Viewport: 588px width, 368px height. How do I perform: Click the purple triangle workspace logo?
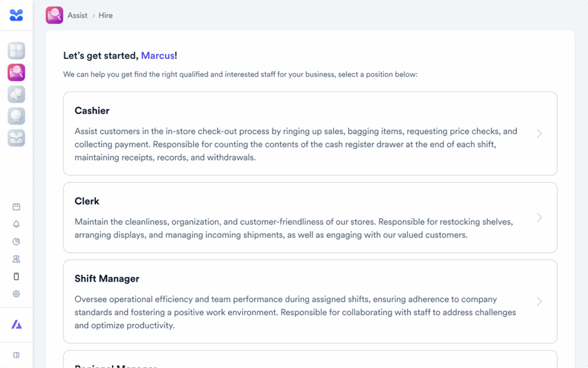(17, 324)
